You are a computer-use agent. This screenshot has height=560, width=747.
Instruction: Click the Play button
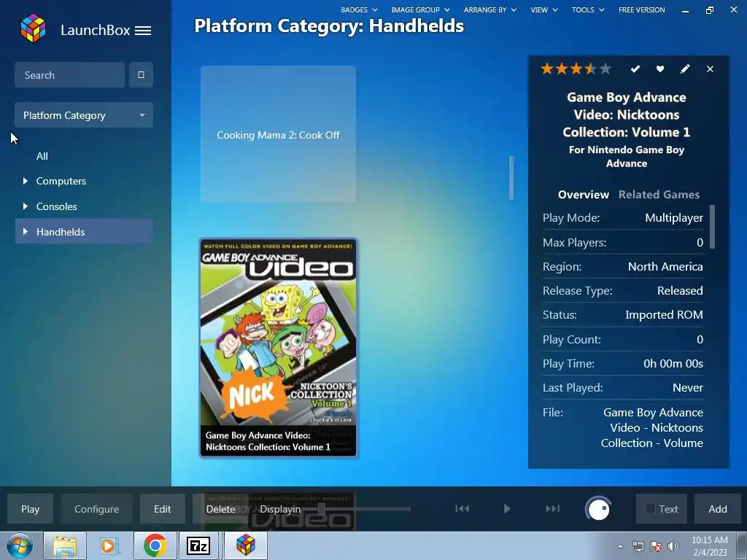coord(30,509)
